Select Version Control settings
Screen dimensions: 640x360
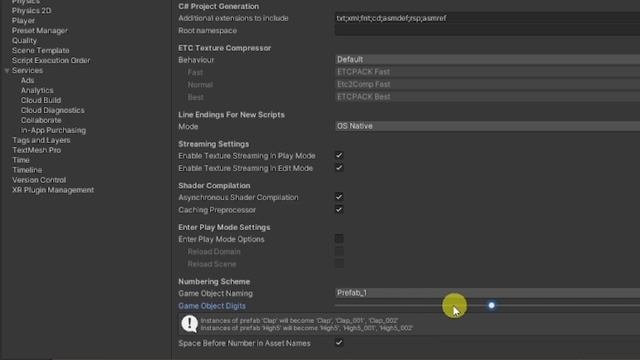[39, 180]
